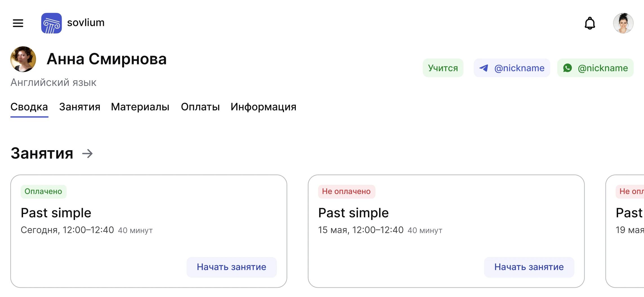Viewport: 644px width, 297px height.
Task: Click Анна Смирнова's profile photo
Action: (23, 59)
